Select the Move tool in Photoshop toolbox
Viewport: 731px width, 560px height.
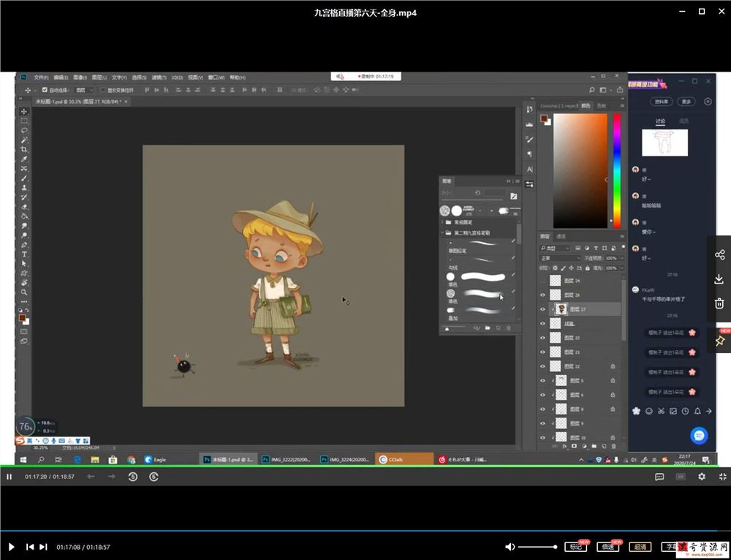coord(24,112)
